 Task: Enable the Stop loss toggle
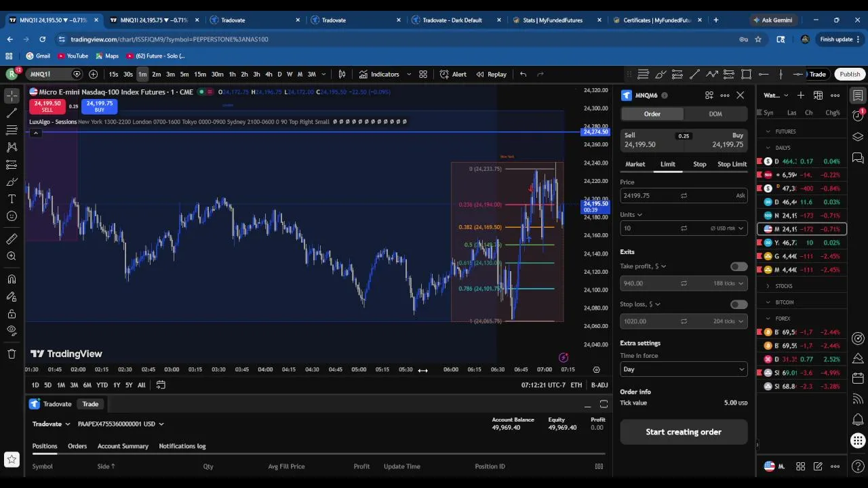738,304
